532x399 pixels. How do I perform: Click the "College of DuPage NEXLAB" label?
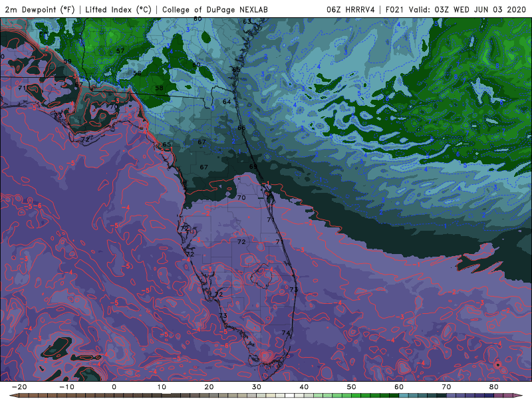(x=215, y=10)
